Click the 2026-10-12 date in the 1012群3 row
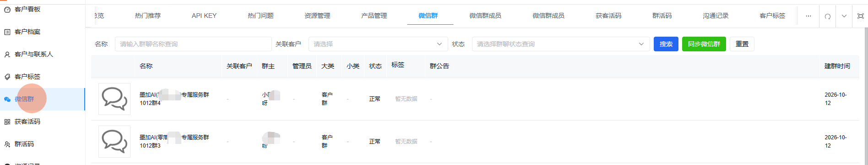Image resolution: width=868 pixels, height=165 pixels. [835, 141]
